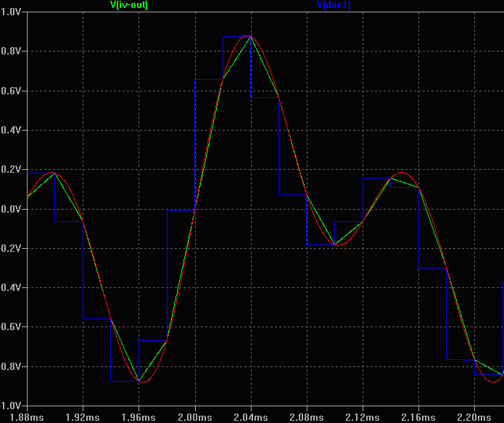Click the 1.88ms time axis label
The height and width of the screenshot is (423, 504).
pyautogui.click(x=27, y=417)
